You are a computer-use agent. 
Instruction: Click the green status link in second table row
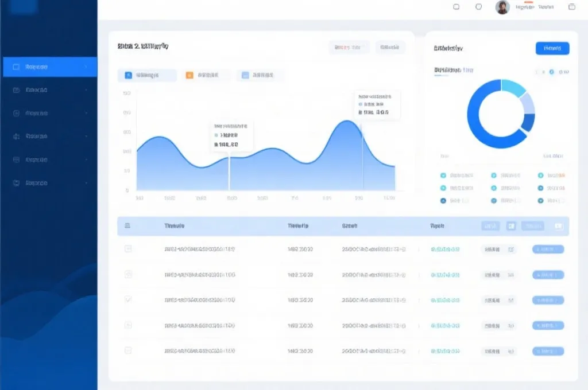pos(446,275)
